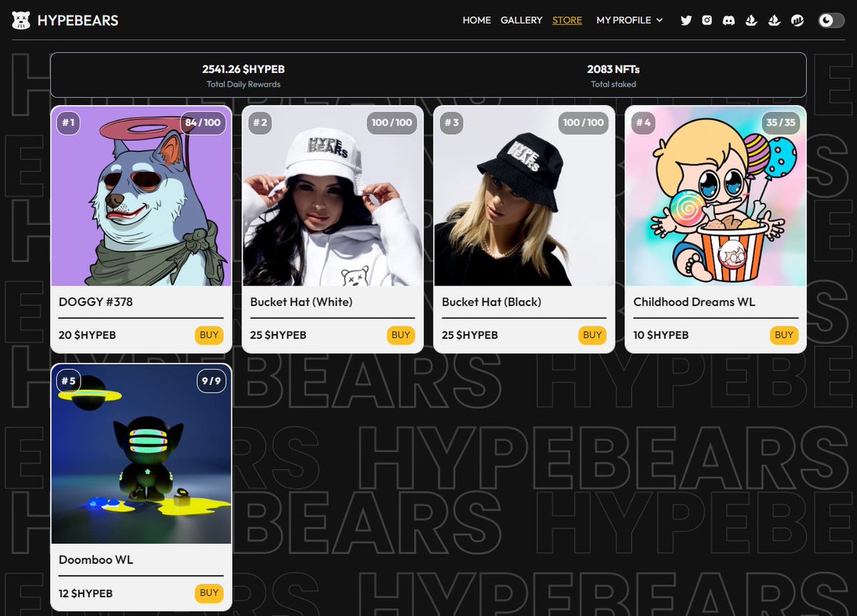Click the HYPEBEARS brand name

78,20
